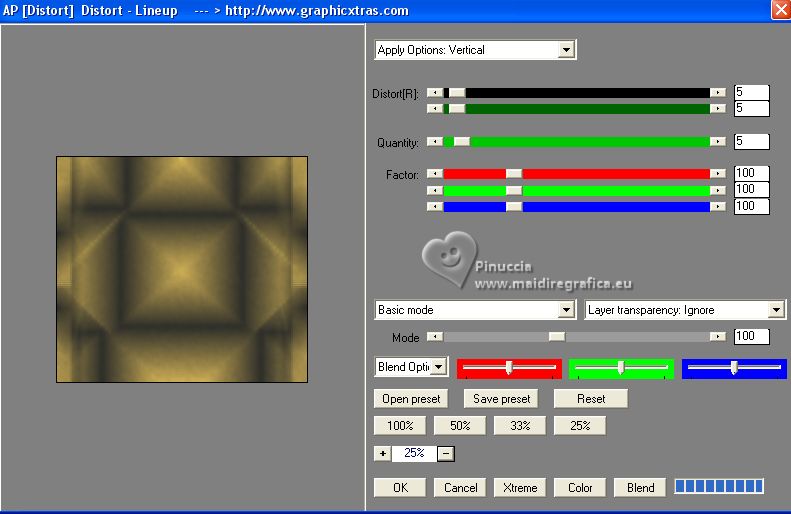Click the Reset button
The image size is (791, 514).
pos(591,398)
